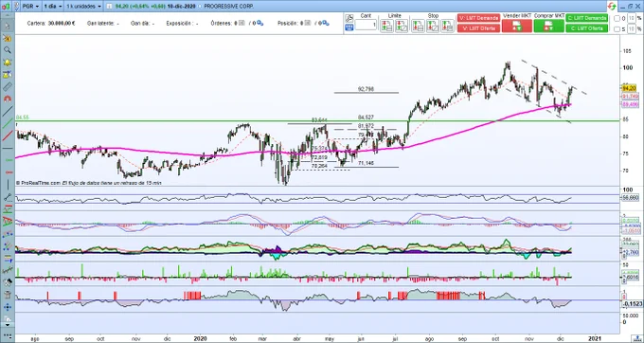Click the Vender MKT red button
Image resolution: width=644 pixels, height=343 pixels.
517,26
